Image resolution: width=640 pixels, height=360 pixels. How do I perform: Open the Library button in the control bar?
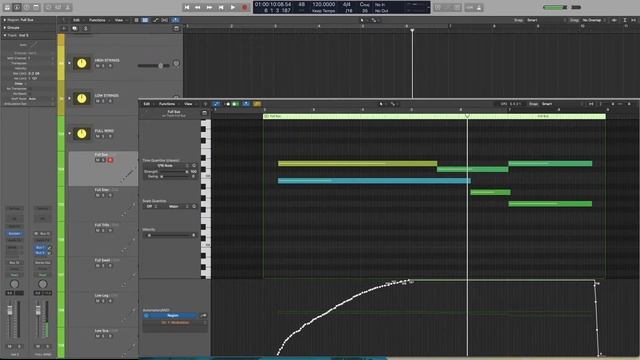(x=7, y=7)
